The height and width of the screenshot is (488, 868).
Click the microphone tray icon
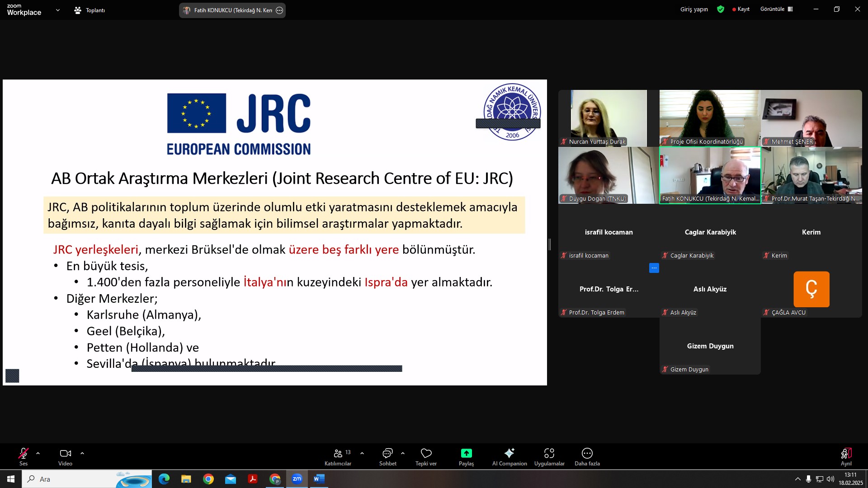pyautogui.click(x=808, y=479)
